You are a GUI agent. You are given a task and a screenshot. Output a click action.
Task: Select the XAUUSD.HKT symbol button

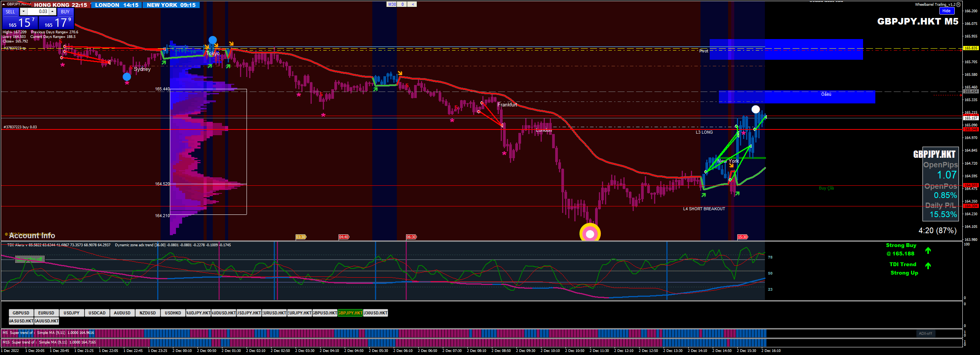click(x=46, y=321)
